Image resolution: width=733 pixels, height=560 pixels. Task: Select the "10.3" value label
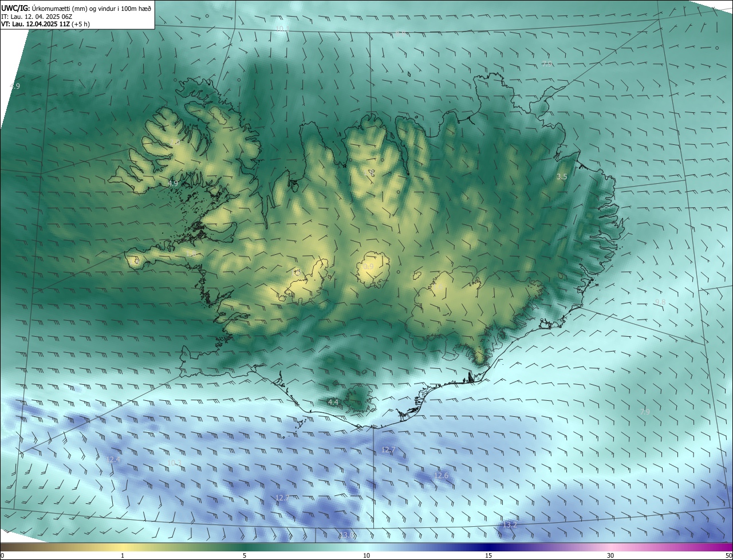coord(174,463)
